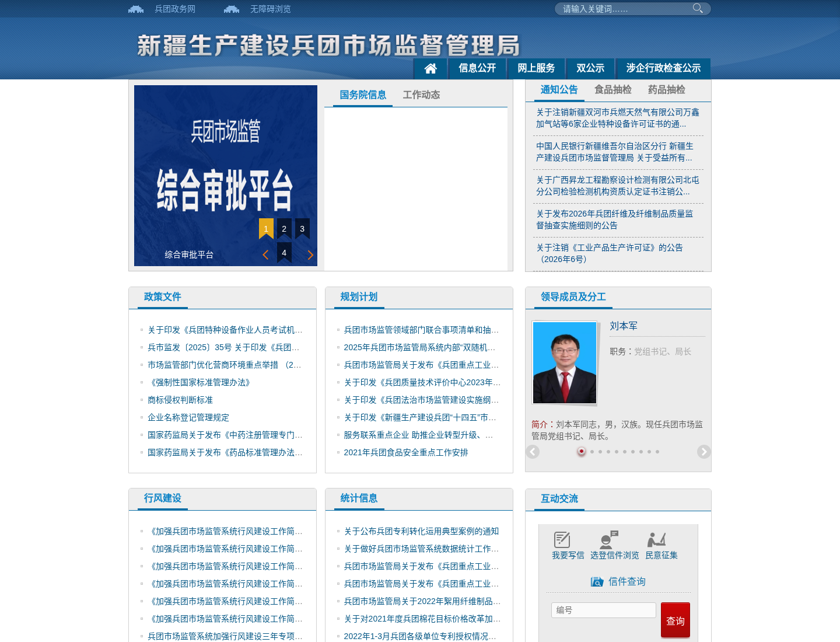The image size is (840, 642).
Task: Open the 信息公开 menu
Action: (x=477, y=68)
